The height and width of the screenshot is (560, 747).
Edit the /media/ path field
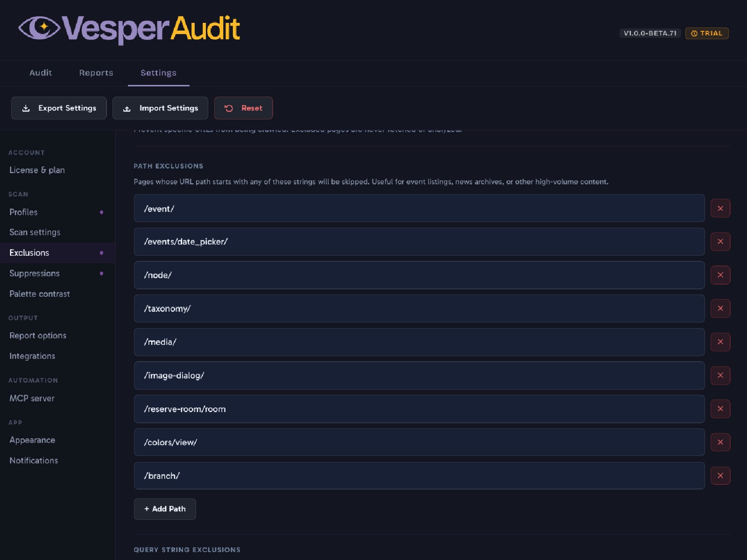pos(419,342)
